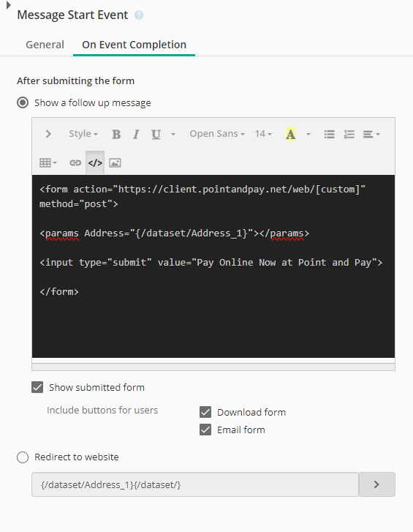Uncheck Show submitted form checkbox
Image resolution: width=413 pixels, height=532 pixels.
(x=37, y=387)
